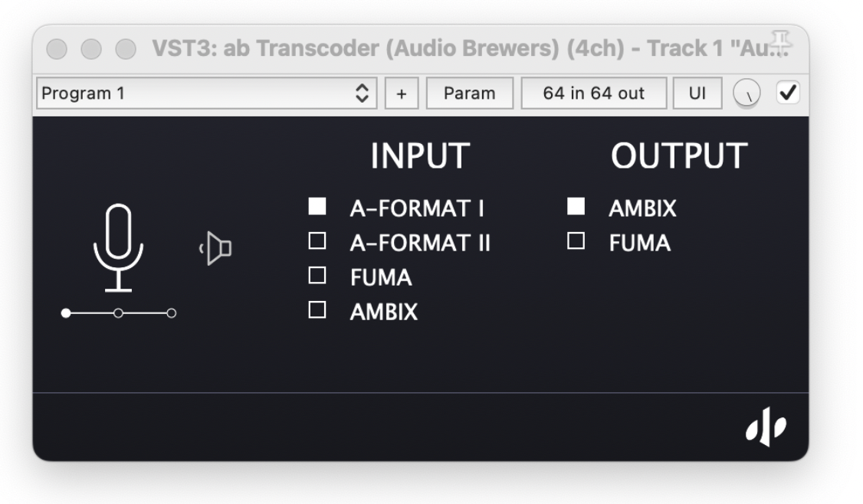The height and width of the screenshot is (504, 863).
Task: Click the microphone icon
Action: point(119,245)
